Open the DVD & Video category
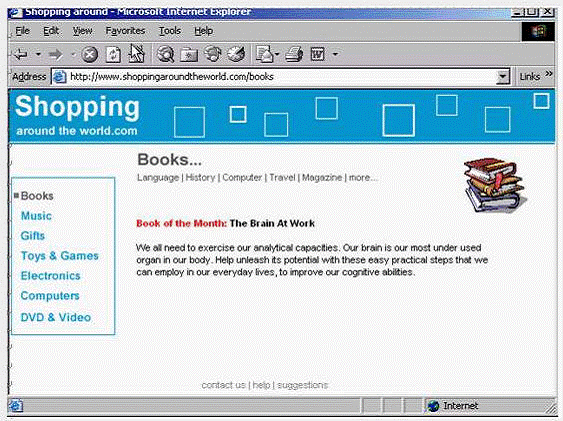563x421 pixels. tap(56, 317)
